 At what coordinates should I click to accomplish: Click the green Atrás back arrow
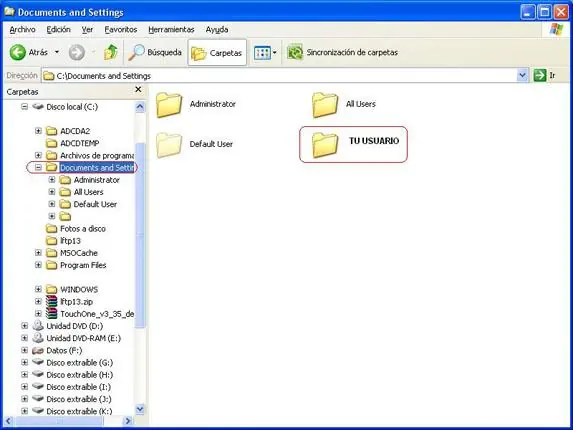pyautogui.click(x=18, y=53)
